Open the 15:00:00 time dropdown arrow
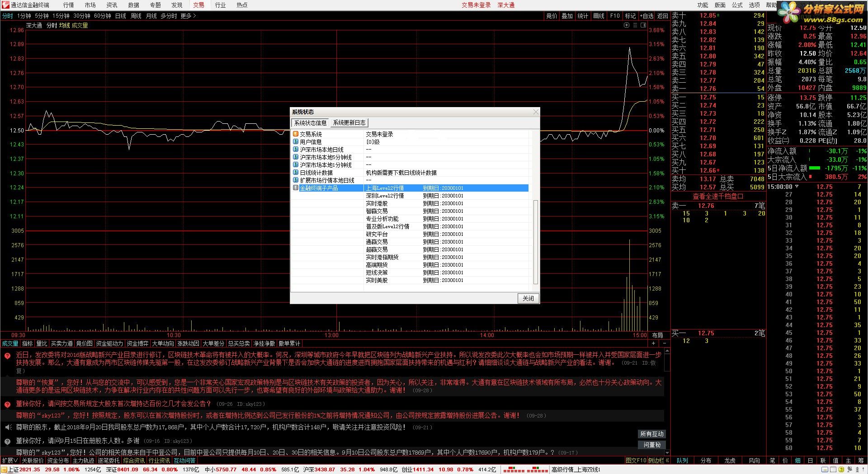The width and height of the screenshot is (868, 474). click(x=797, y=187)
